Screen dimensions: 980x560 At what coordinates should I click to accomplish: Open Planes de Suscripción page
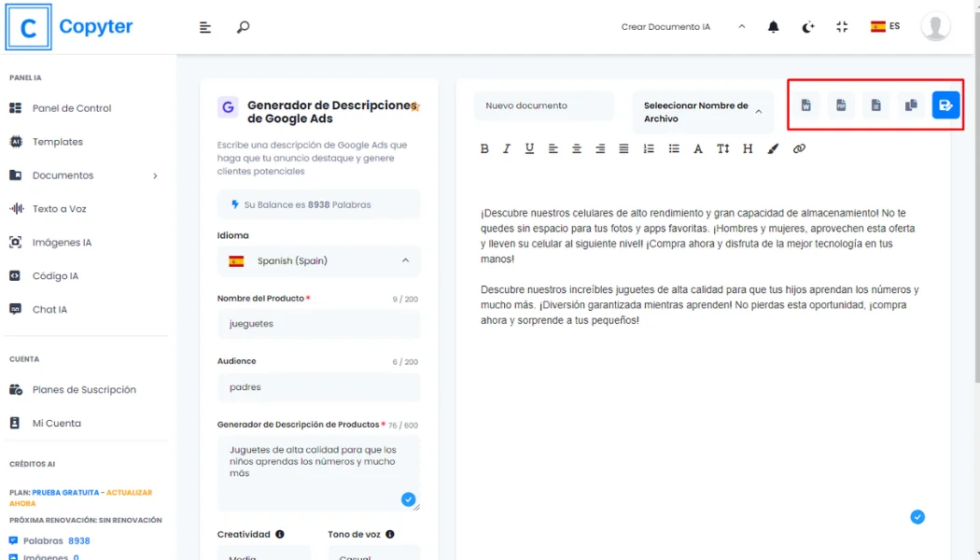tap(84, 390)
